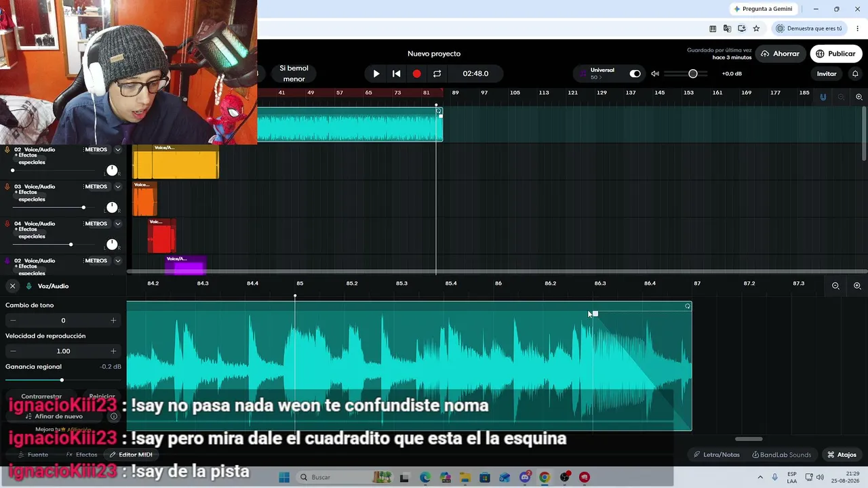Image resolution: width=868 pixels, height=488 pixels.
Task: Start playback with the play button
Action: pos(376,73)
